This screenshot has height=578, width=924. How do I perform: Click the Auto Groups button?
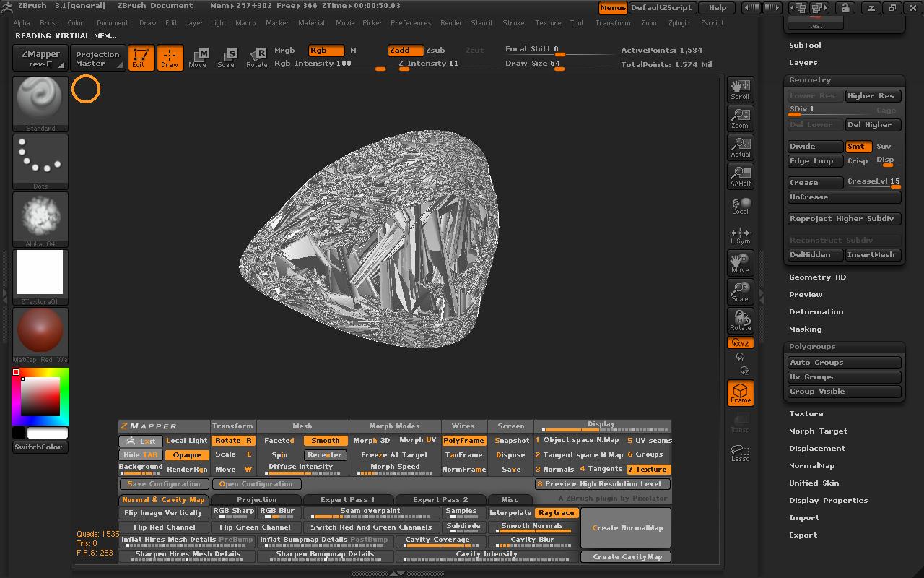[845, 363]
